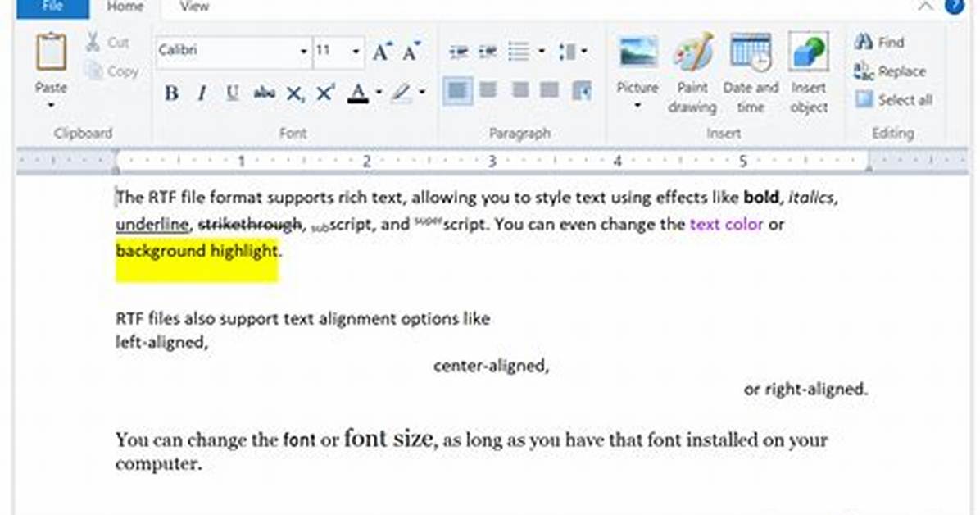This screenshot has width=980, height=515.
Task: Click the purple "text color" phrase
Action: 726,224
